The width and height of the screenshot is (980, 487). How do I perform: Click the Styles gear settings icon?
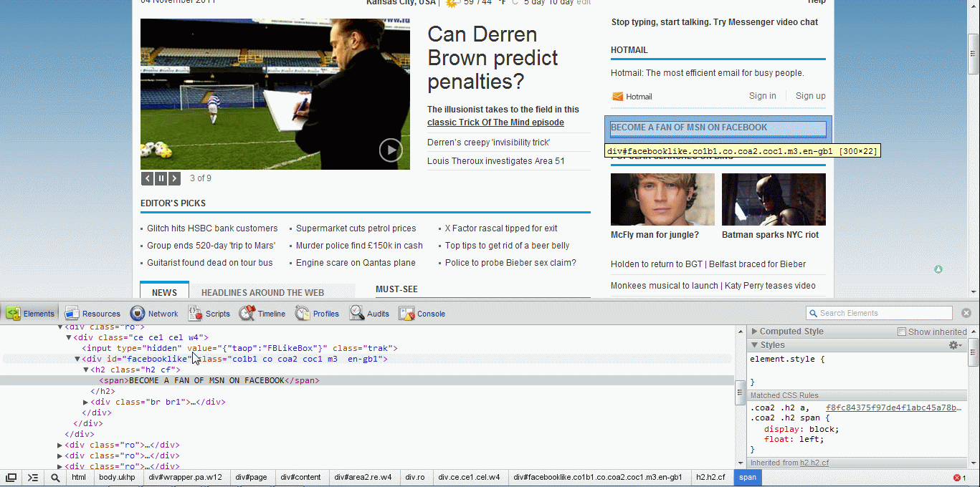955,345
